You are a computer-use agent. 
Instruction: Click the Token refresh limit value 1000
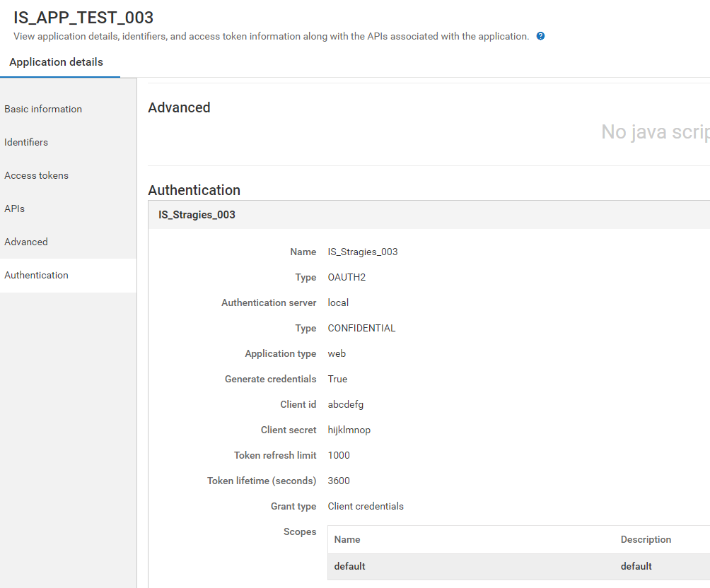(339, 455)
